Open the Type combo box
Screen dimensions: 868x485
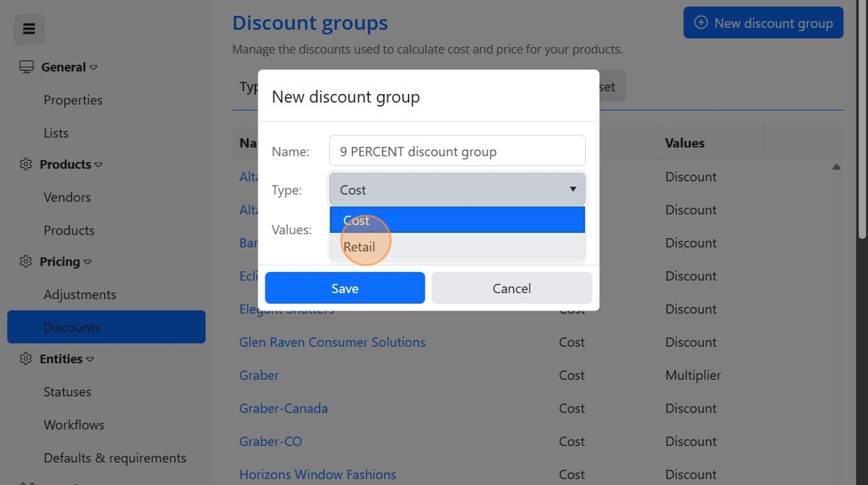tap(457, 190)
